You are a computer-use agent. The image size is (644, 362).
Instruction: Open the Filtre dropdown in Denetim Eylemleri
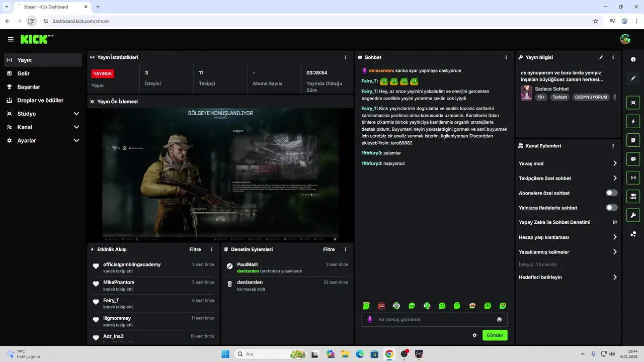pyautogui.click(x=329, y=249)
